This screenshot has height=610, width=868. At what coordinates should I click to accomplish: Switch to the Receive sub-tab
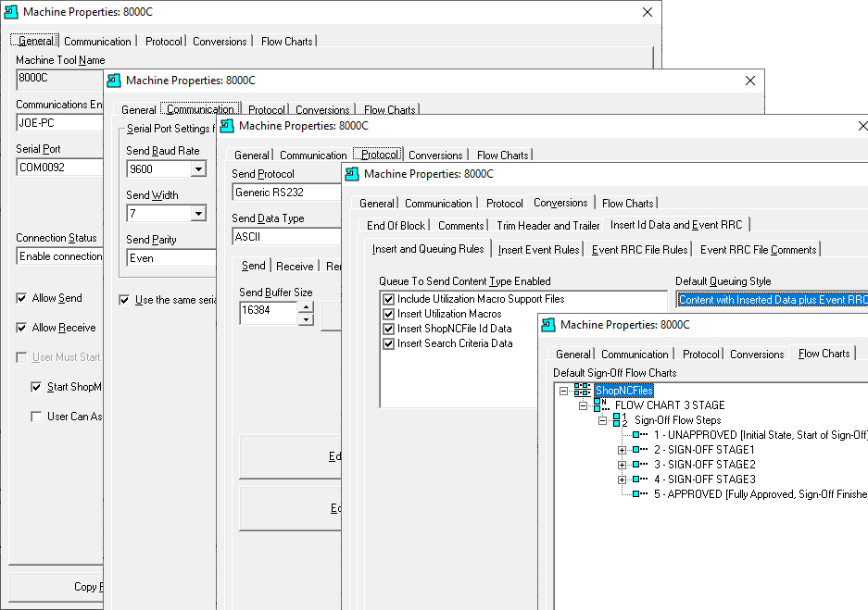click(295, 266)
